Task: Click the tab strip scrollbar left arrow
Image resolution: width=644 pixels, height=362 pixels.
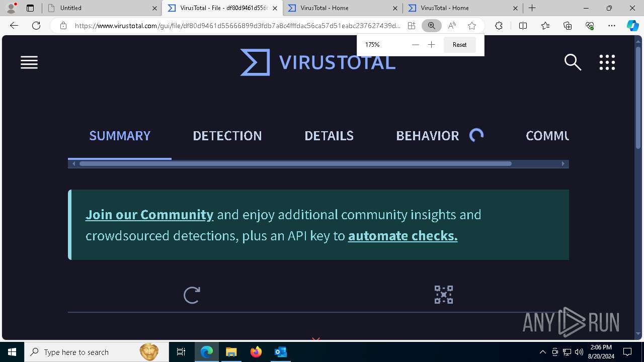Action: point(74,163)
